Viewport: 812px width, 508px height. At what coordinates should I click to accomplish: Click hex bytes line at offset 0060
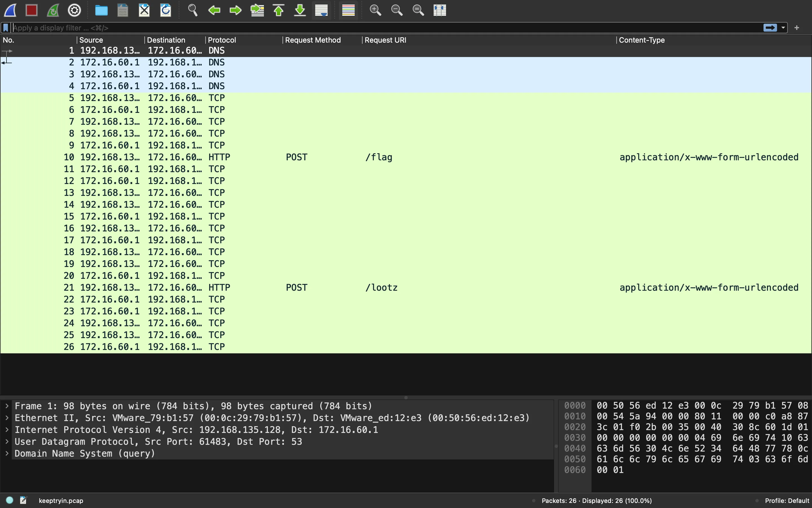click(610, 470)
